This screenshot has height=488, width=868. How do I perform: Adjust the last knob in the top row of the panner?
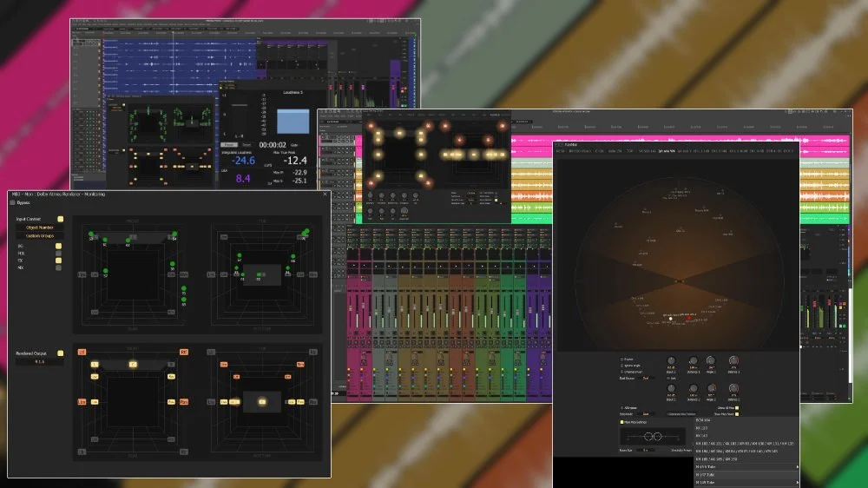[733, 361]
